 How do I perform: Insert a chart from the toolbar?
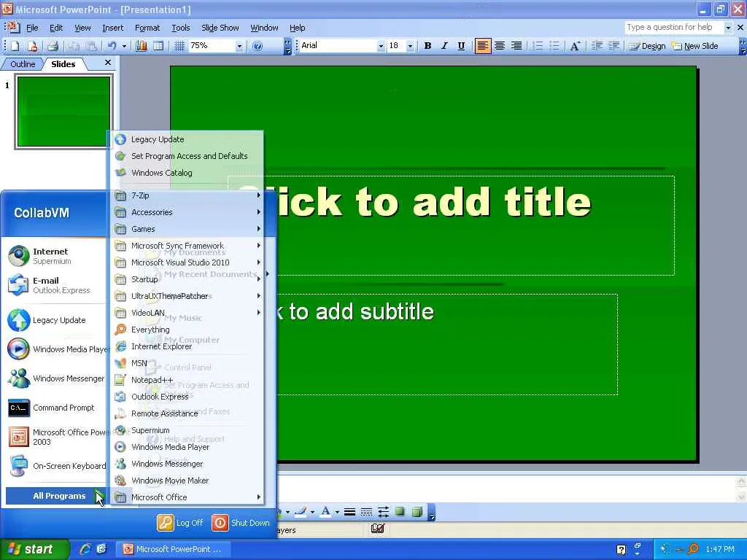[x=142, y=46]
